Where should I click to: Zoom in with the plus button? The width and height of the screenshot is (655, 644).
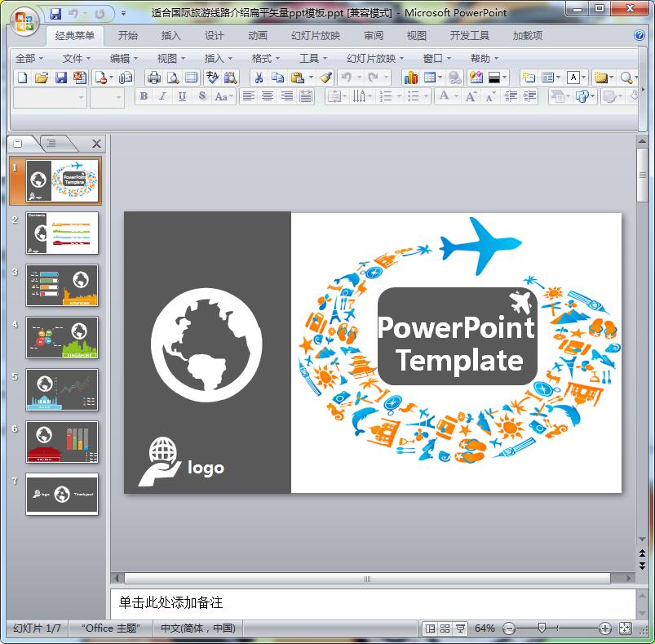pyautogui.click(x=604, y=628)
